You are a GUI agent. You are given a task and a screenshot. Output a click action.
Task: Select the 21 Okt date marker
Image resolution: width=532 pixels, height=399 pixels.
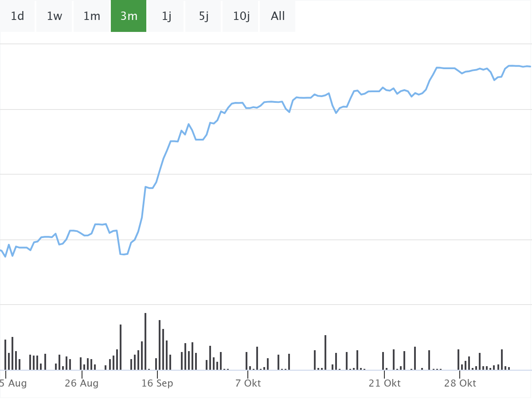(x=384, y=383)
